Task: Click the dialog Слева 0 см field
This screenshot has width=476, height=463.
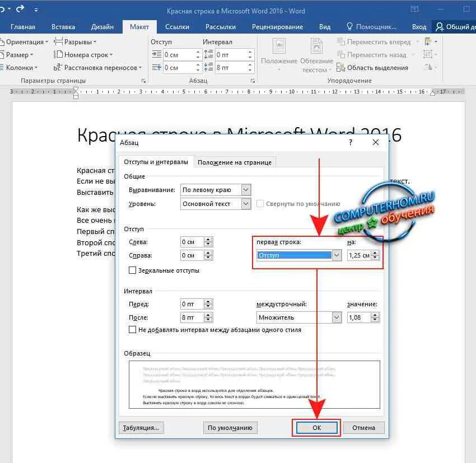Action: (x=192, y=242)
